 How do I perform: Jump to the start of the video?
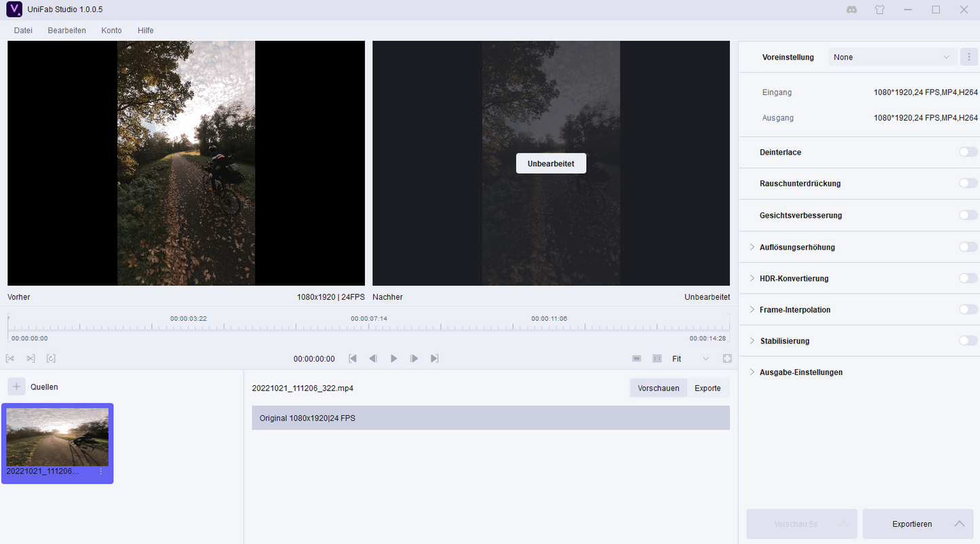tap(353, 358)
